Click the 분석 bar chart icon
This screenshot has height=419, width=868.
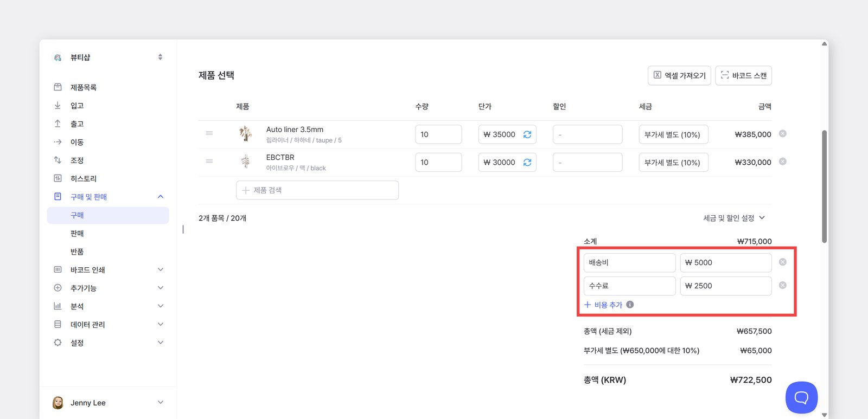tap(58, 306)
